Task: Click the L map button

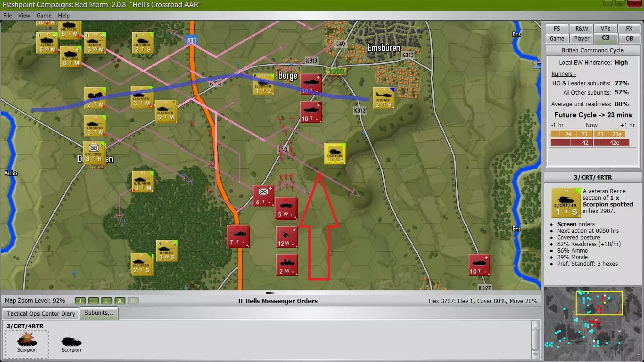Action: 107,301
